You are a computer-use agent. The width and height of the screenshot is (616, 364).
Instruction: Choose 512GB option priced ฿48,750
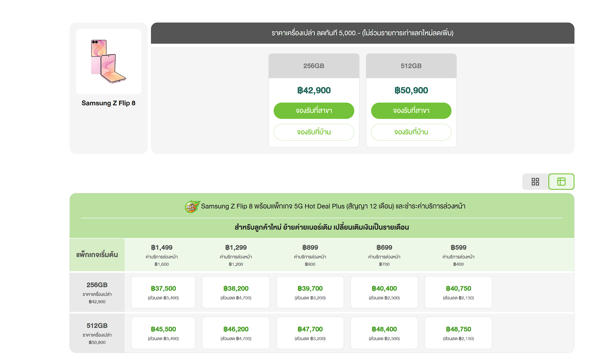pos(458,333)
